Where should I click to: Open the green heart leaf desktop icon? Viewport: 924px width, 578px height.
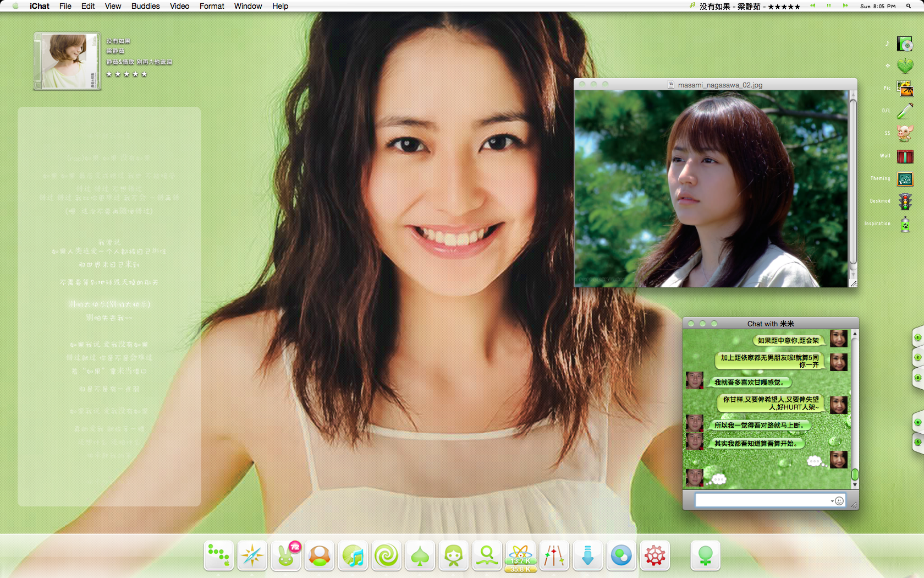905,66
